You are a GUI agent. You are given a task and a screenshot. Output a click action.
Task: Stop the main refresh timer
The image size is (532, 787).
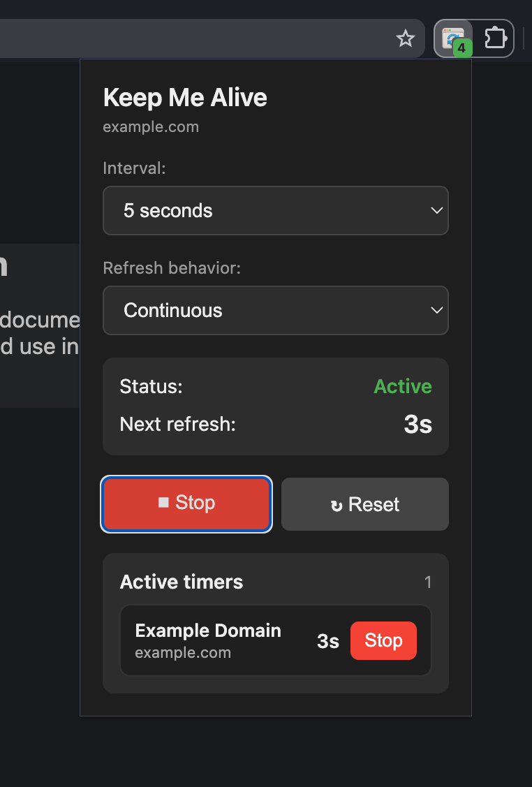[186, 503]
